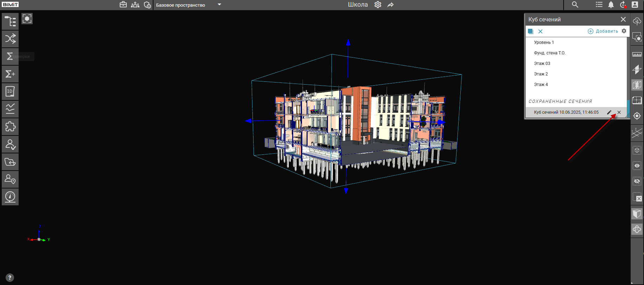Click the blue upward axis arrow handle
The height and width of the screenshot is (285, 644).
pyautogui.click(x=348, y=42)
